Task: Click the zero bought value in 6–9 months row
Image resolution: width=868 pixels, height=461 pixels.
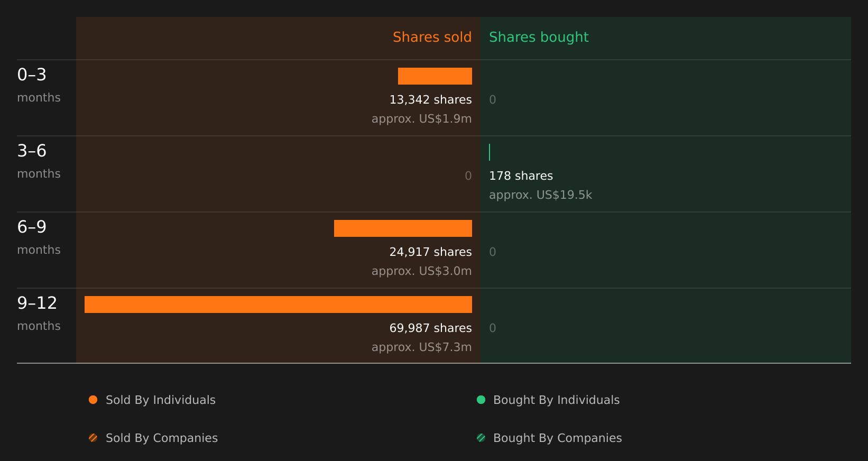Action: tap(493, 252)
